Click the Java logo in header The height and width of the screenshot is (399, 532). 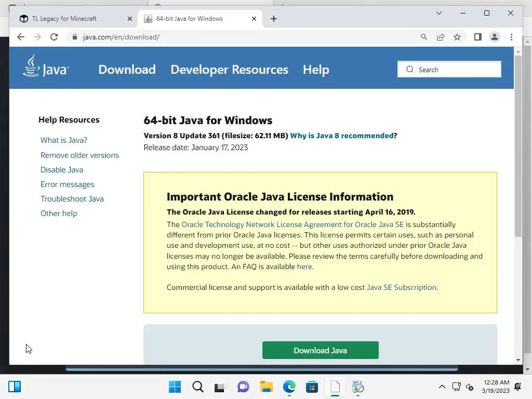(x=46, y=66)
